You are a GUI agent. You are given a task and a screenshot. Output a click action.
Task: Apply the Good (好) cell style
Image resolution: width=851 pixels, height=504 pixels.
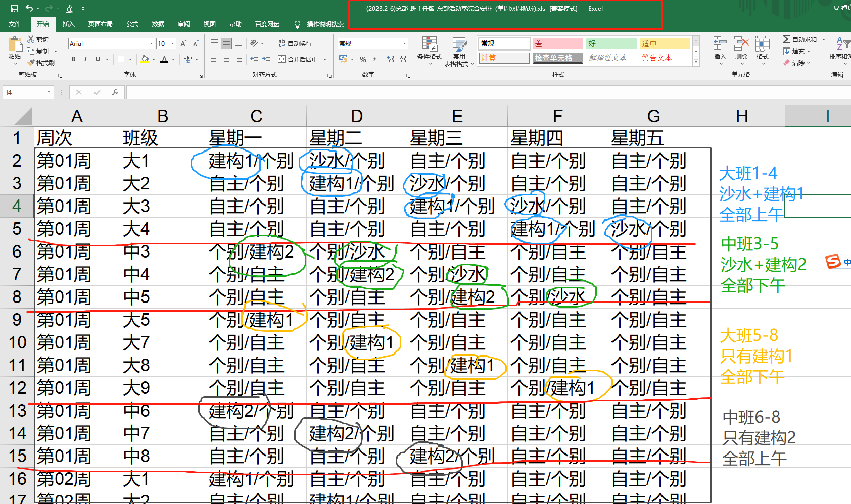611,44
